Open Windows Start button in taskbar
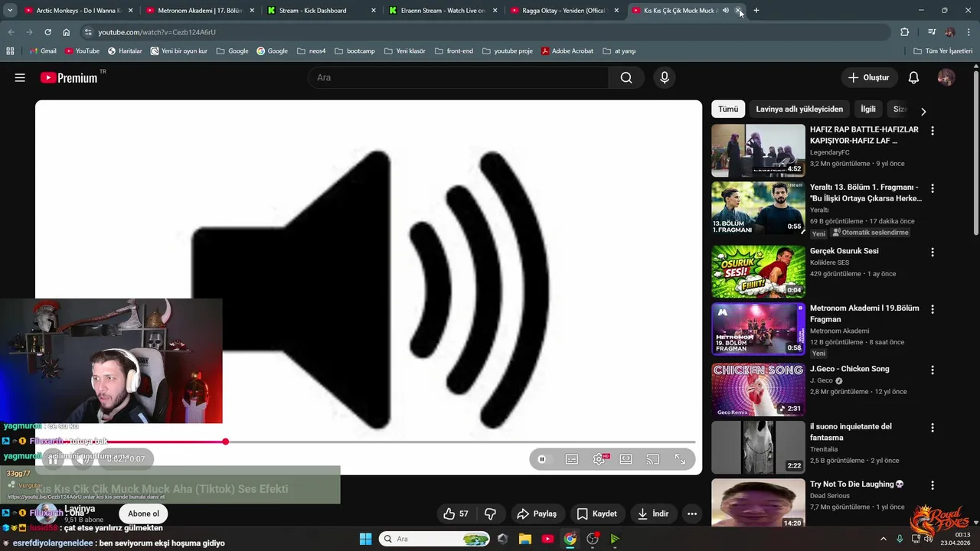 (x=365, y=539)
